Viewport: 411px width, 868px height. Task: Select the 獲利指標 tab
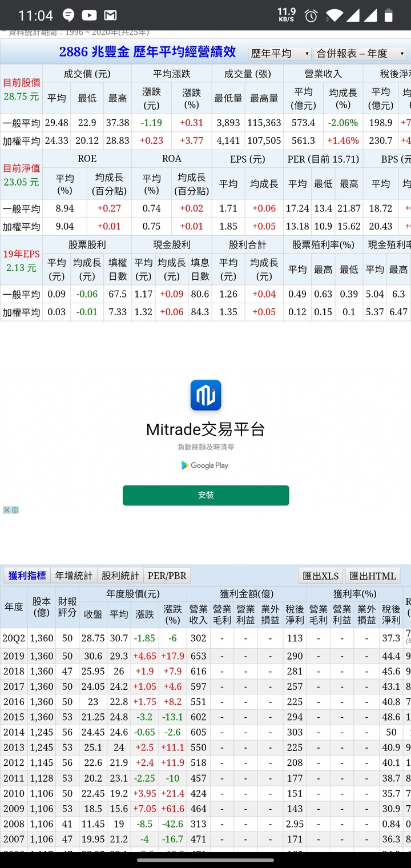[27, 575]
